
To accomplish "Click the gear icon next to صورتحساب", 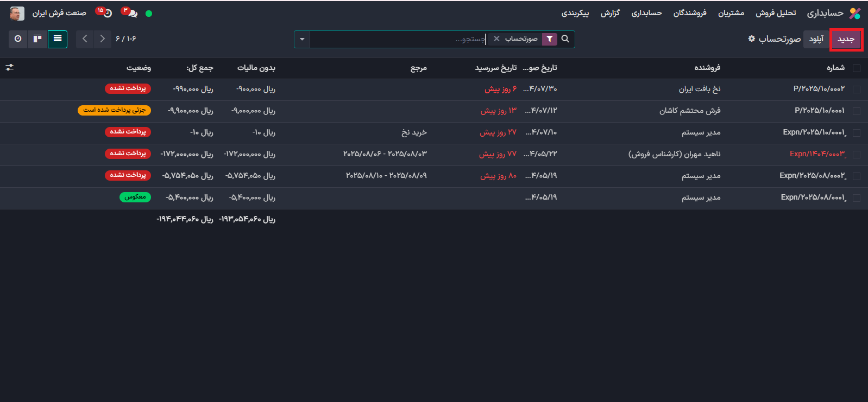I will coord(752,39).
